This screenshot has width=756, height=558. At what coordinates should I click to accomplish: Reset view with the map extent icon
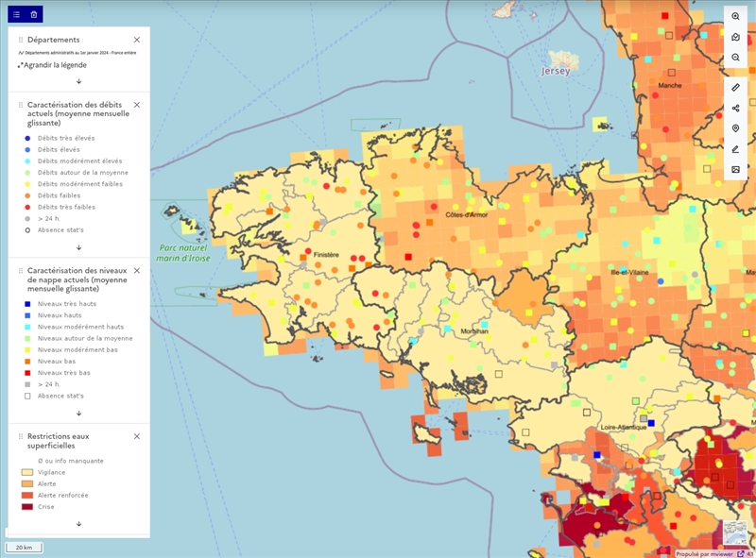(735, 37)
